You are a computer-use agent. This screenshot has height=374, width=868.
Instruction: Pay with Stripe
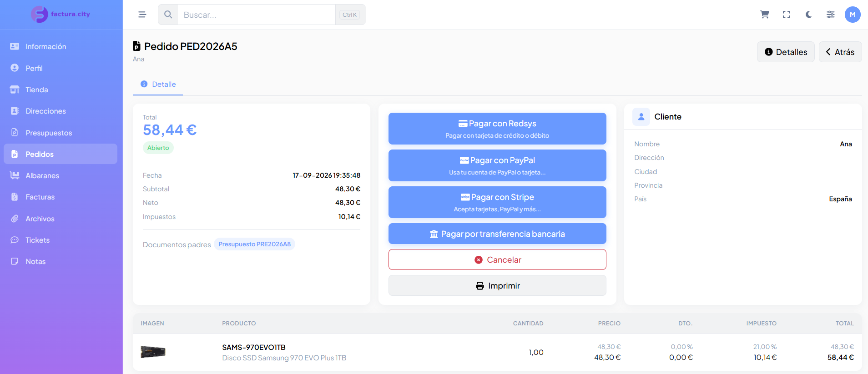[497, 202]
